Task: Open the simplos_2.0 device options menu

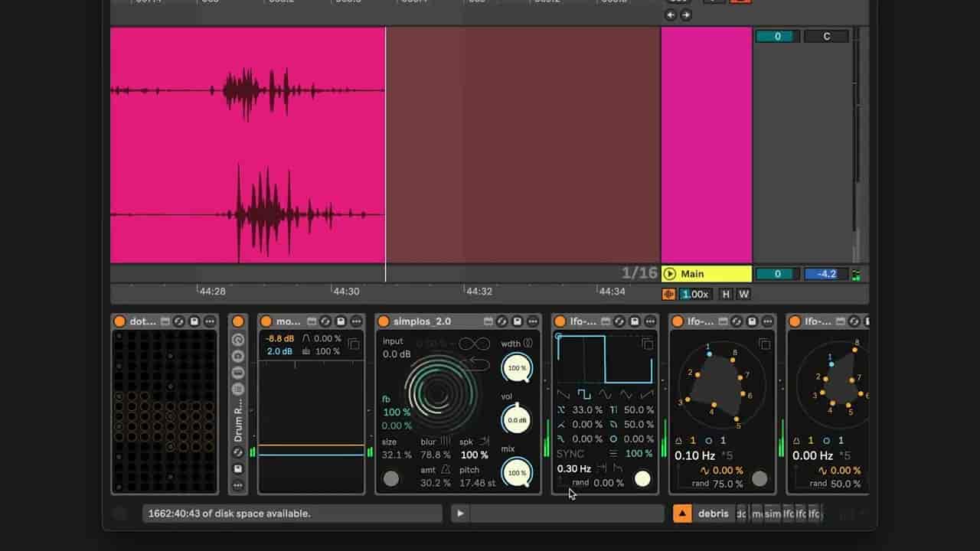Action: [533, 321]
